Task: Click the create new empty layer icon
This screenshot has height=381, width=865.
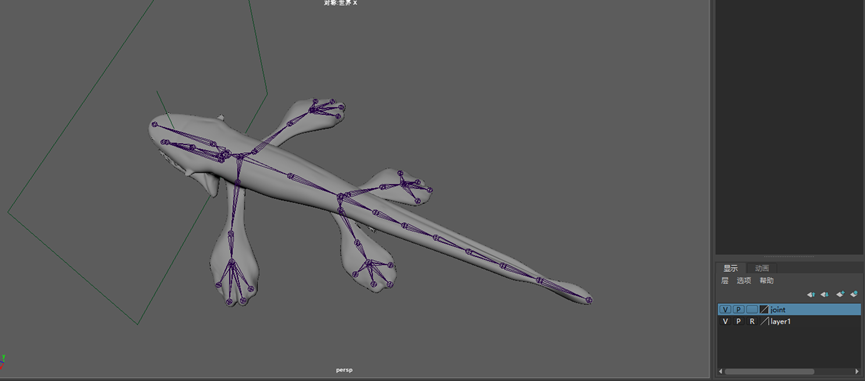Action: pos(840,294)
